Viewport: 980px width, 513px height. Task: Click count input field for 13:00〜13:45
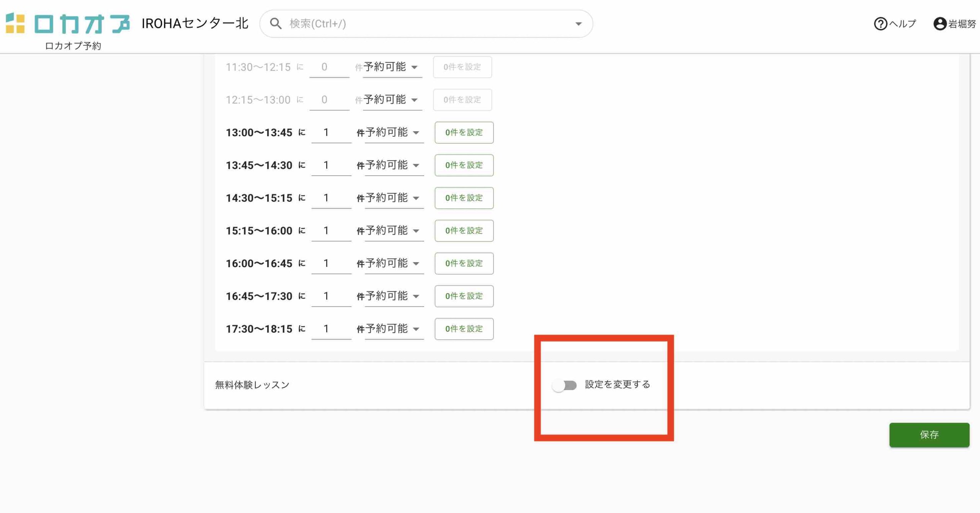331,132
